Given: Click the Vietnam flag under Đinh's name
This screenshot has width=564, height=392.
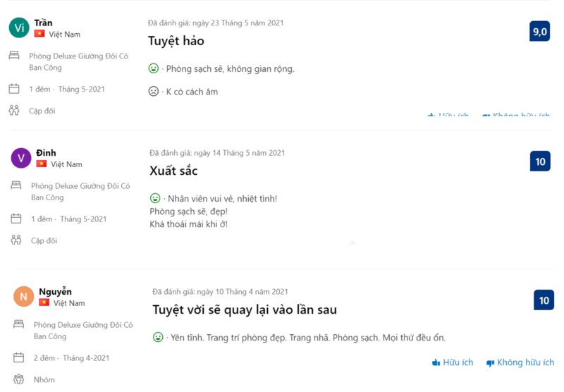Looking at the screenshot, I should (x=42, y=164).
